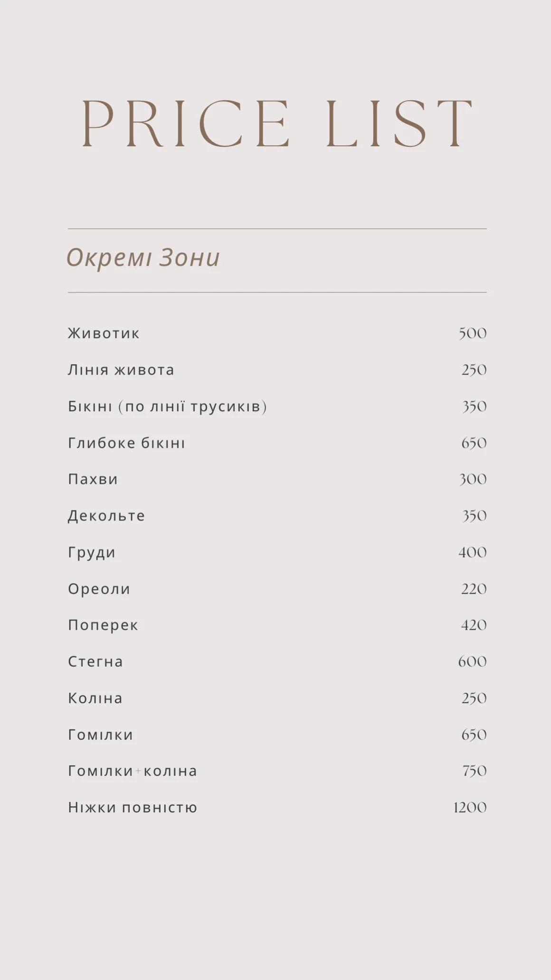Select the Стегна entry
551x980 pixels.
95,661
